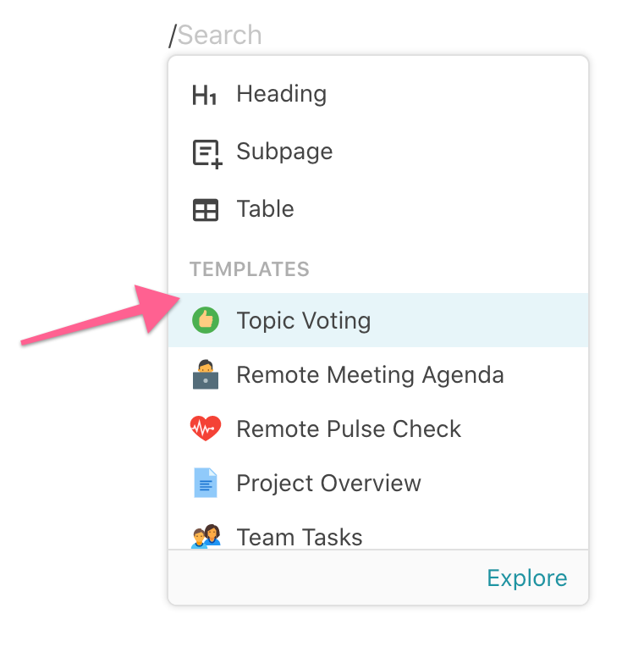Focus the slash Search input field
The height and width of the screenshot is (647, 644).
tap(220, 36)
